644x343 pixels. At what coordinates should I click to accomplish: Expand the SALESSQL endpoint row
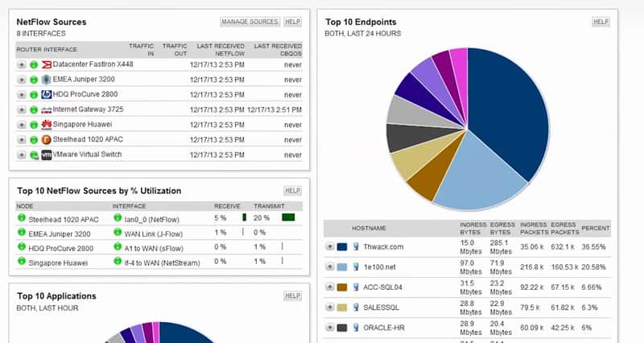[330, 307]
